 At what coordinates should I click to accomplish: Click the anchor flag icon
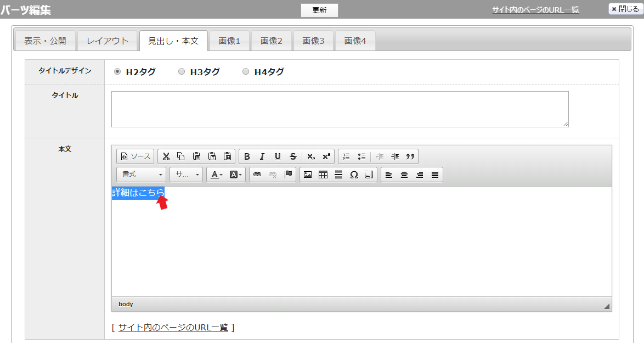click(288, 175)
